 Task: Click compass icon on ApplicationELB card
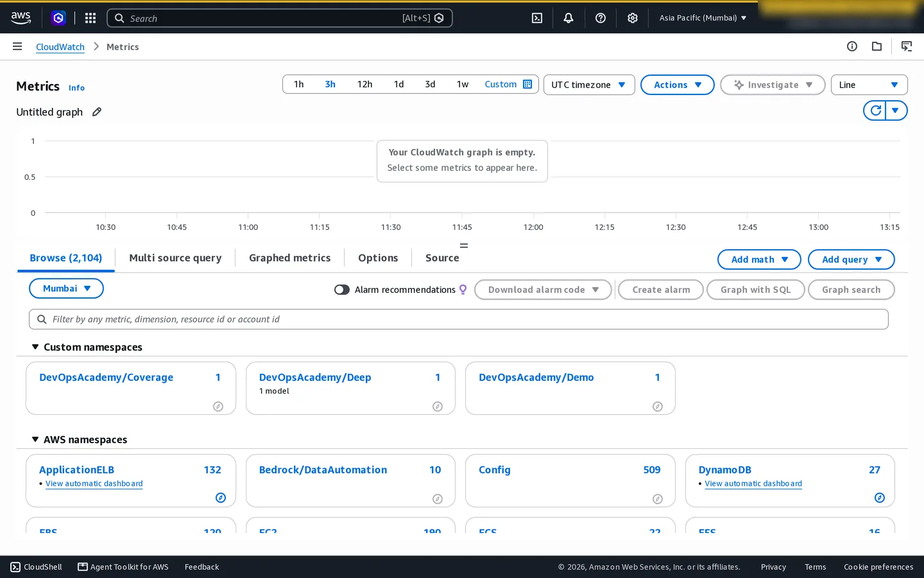pyautogui.click(x=221, y=498)
